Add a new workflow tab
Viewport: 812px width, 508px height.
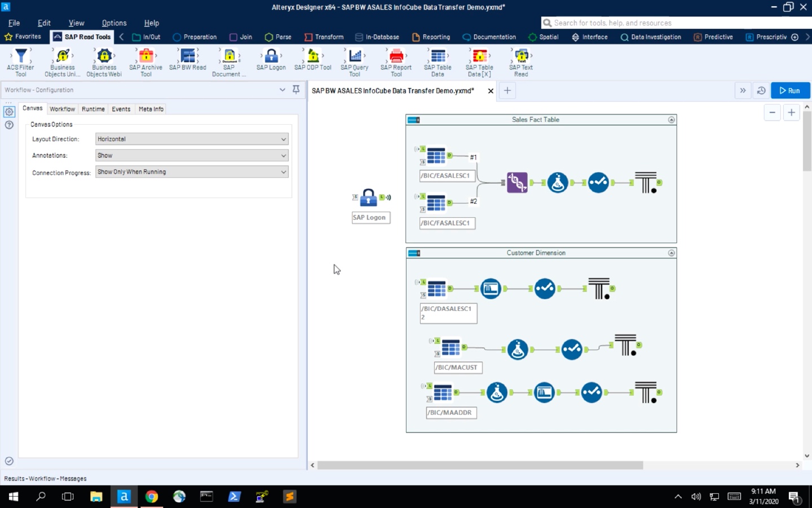pyautogui.click(x=507, y=90)
